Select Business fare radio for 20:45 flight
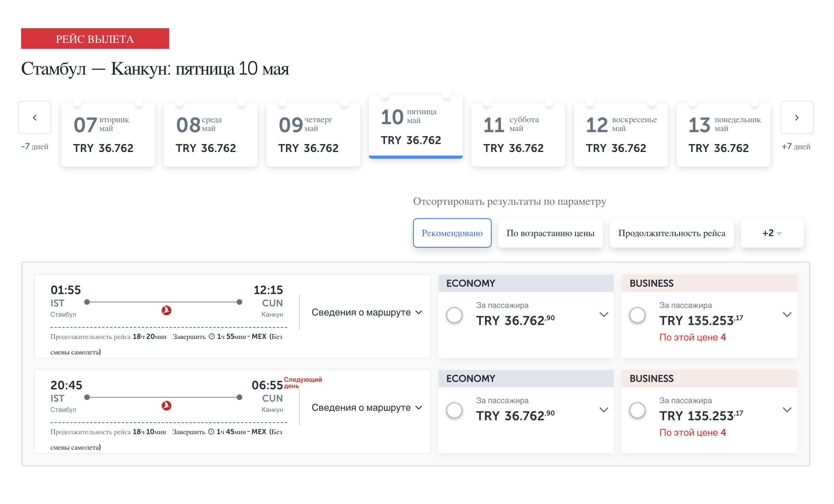Viewport: 834px width, 504px height. [x=637, y=410]
